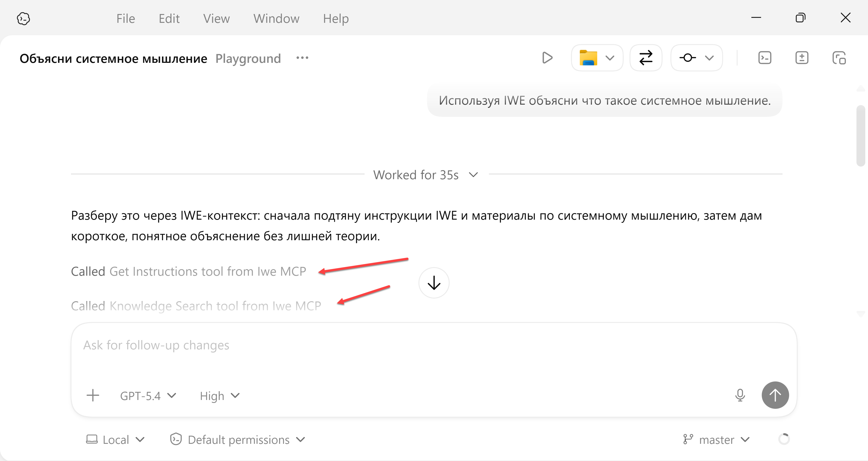
Task: Click the play run button in toolbar
Action: [547, 58]
